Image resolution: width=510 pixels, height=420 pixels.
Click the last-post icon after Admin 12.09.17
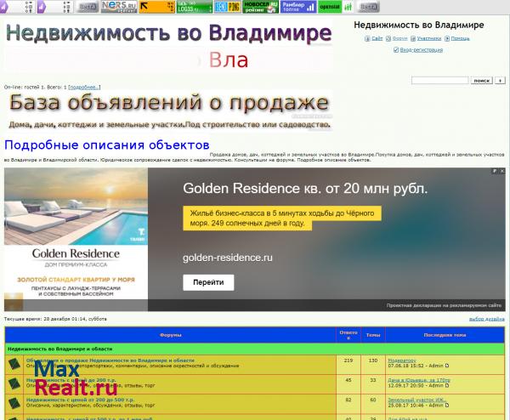[447, 385]
